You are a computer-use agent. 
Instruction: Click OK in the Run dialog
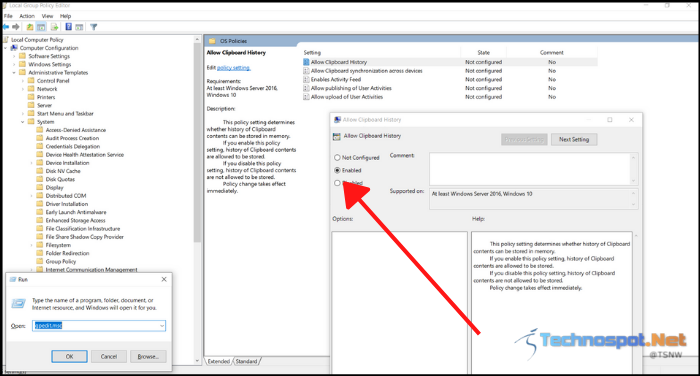(69, 356)
